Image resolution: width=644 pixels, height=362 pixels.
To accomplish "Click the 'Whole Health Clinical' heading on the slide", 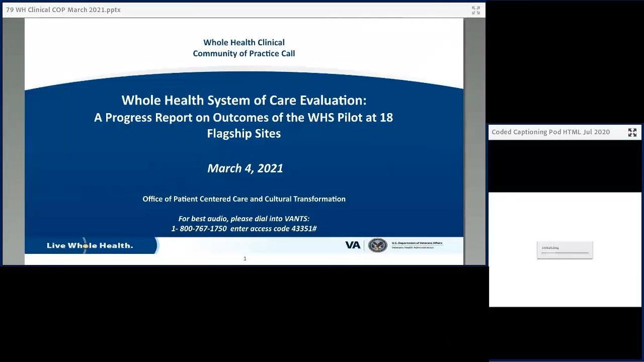I will point(244,42).
